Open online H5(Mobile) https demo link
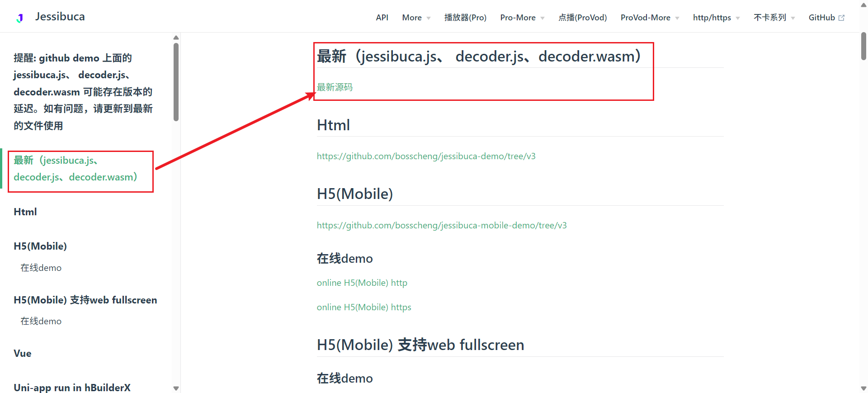This screenshot has width=868, height=393. [x=364, y=307]
